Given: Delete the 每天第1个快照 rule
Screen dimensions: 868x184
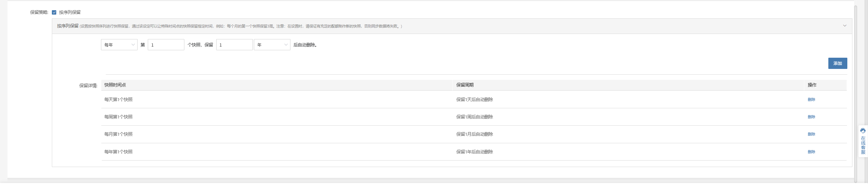Looking at the screenshot, I should pos(811,99).
